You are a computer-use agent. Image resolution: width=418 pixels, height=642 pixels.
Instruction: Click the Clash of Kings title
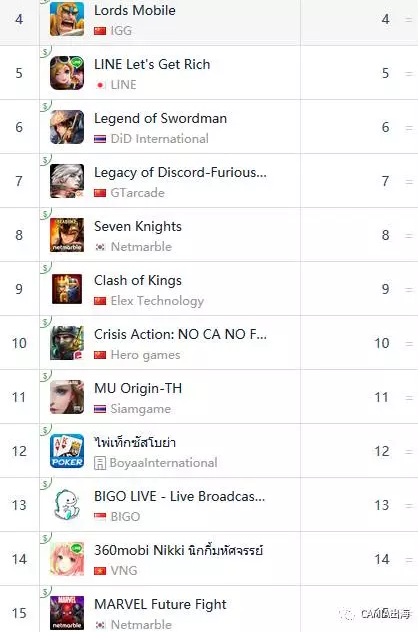138,281
